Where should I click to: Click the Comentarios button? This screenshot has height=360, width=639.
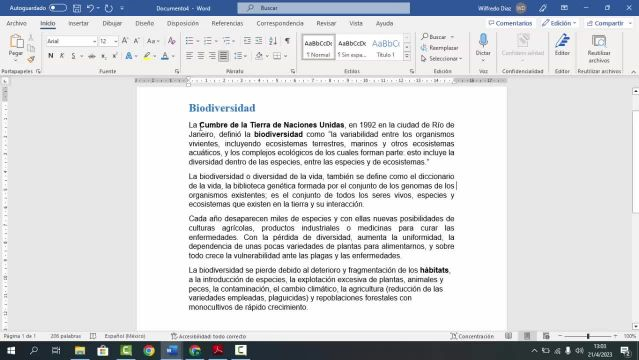pos(510,23)
